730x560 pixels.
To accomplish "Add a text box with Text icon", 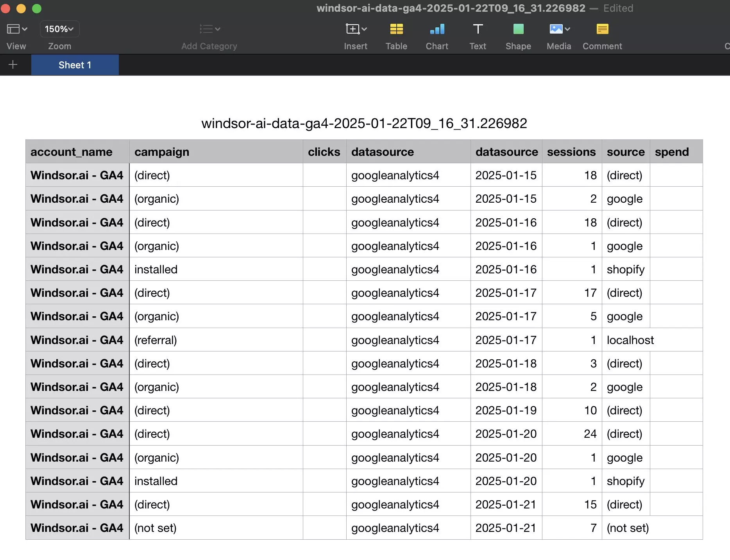I will coord(478,29).
